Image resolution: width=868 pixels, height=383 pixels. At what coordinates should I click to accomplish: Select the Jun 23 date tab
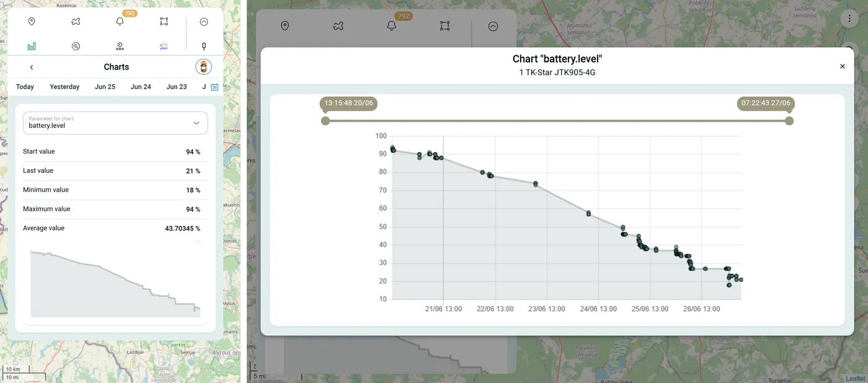pos(177,87)
